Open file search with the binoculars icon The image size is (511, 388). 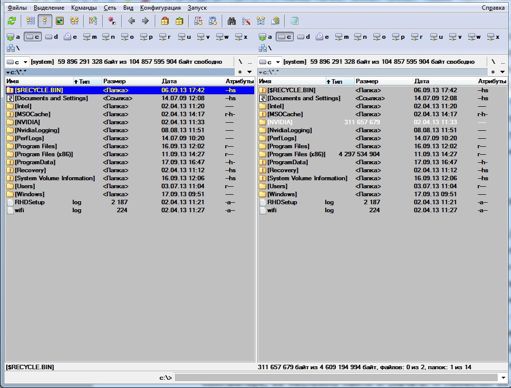(x=232, y=21)
